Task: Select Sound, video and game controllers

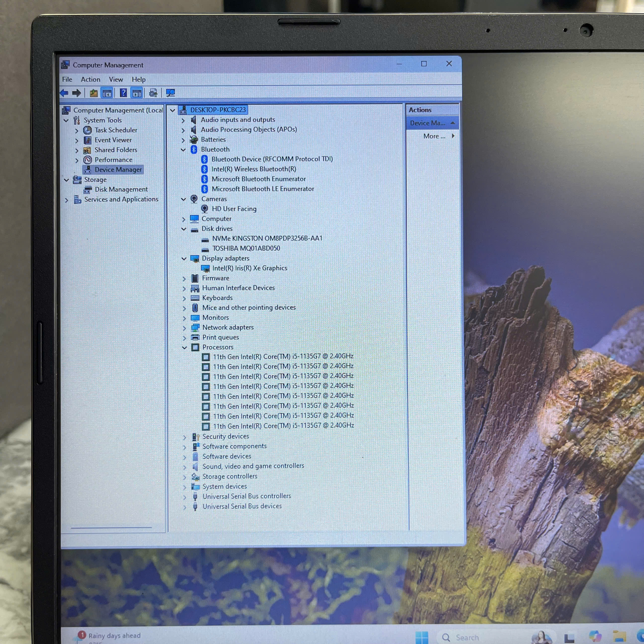Action: tap(253, 466)
